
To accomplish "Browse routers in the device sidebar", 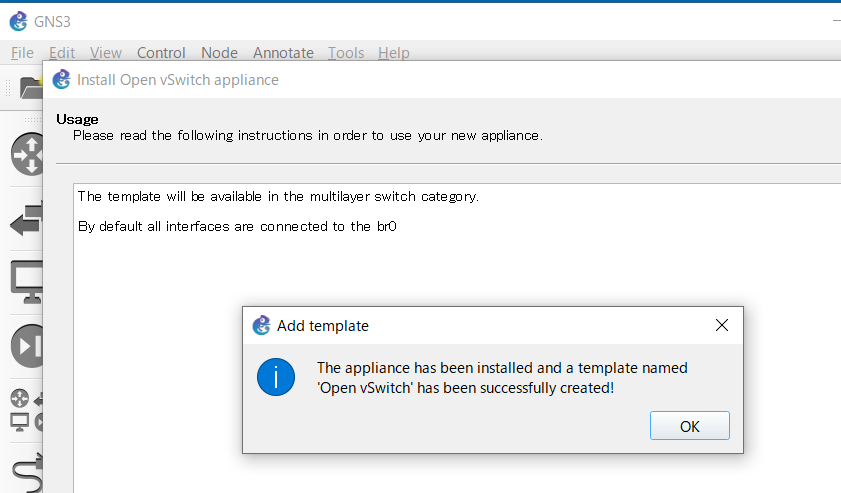I will (26, 155).
